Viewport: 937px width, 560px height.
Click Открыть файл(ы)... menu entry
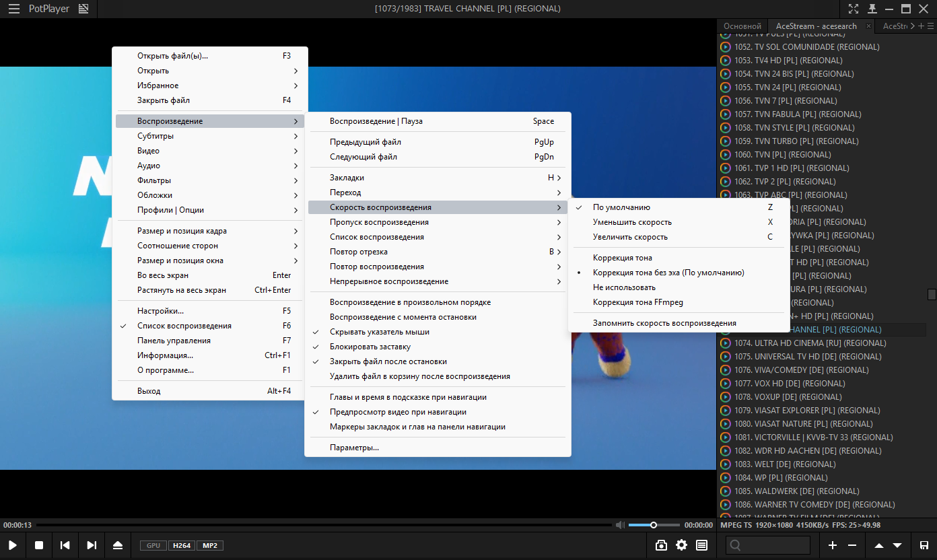(x=210, y=56)
